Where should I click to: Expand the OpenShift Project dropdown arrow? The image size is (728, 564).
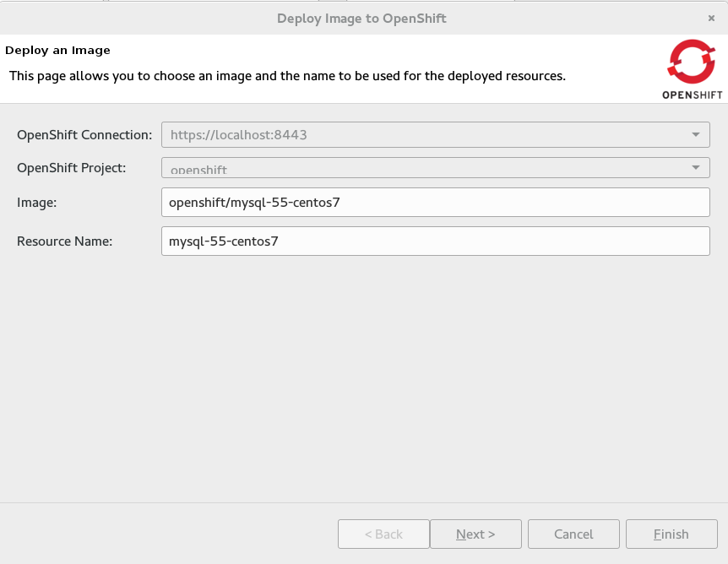point(695,167)
